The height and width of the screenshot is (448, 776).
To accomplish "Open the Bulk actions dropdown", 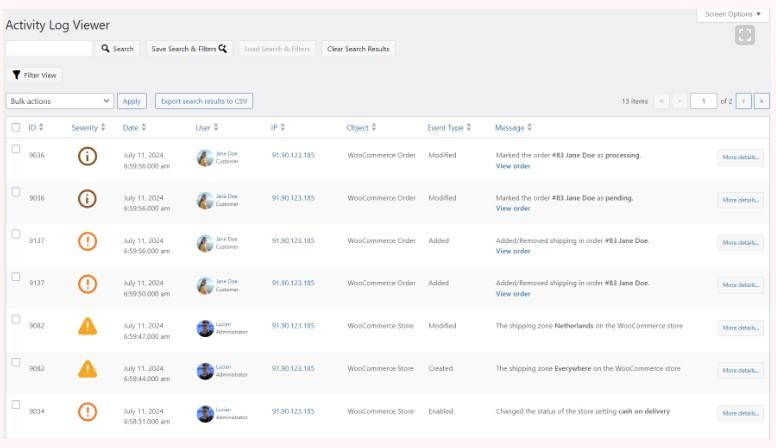I will [59, 101].
